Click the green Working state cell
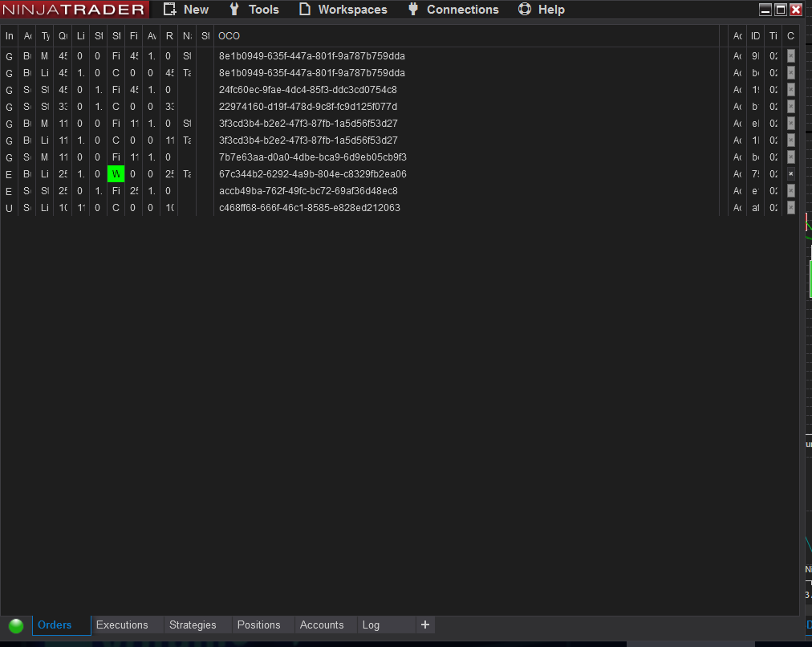The width and height of the screenshot is (812, 647). 116,174
